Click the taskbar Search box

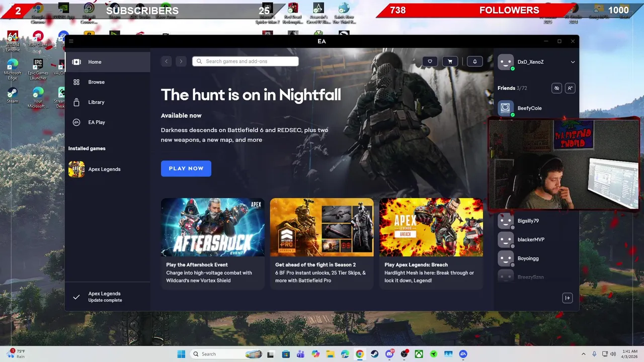(227, 354)
